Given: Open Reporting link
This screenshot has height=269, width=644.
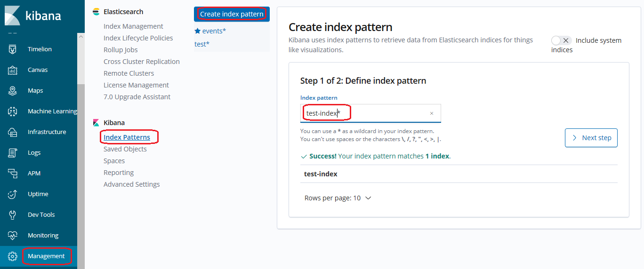Looking at the screenshot, I should [119, 173].
